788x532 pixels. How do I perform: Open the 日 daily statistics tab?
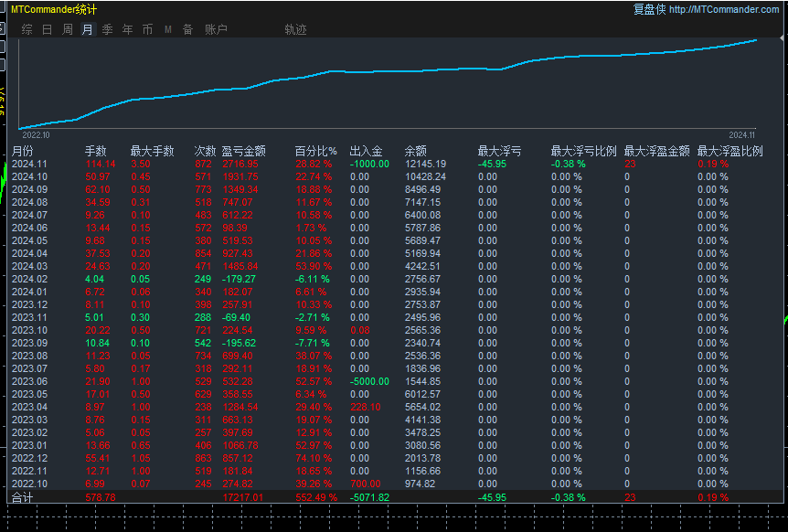[x=48, y=29]
